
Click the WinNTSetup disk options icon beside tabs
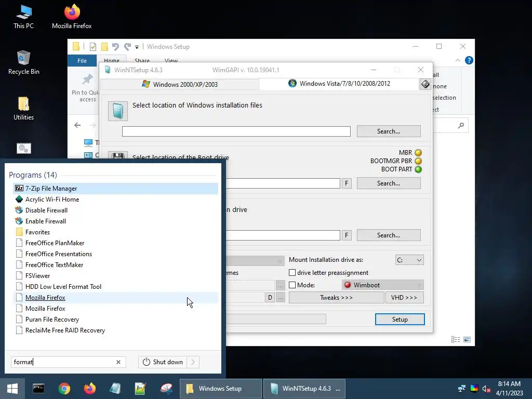pos(425,84)
